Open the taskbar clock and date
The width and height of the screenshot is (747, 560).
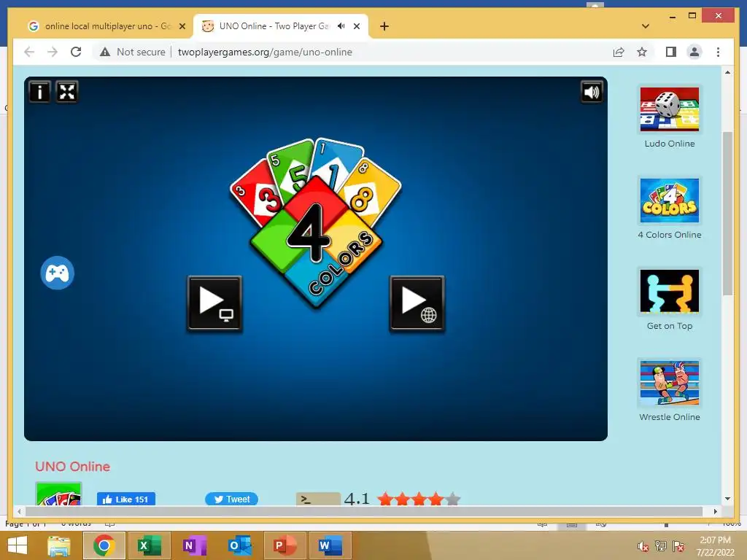715,546
